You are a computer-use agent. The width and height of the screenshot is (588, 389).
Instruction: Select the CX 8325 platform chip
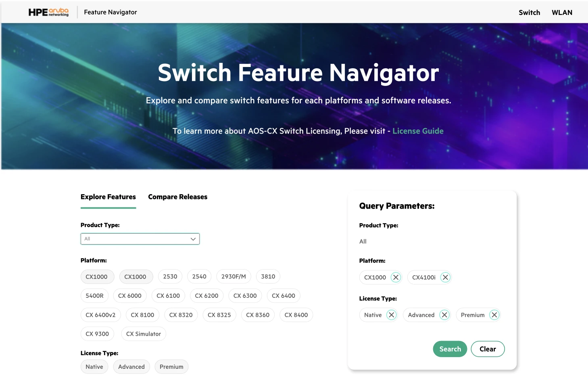tap(219, 315)
